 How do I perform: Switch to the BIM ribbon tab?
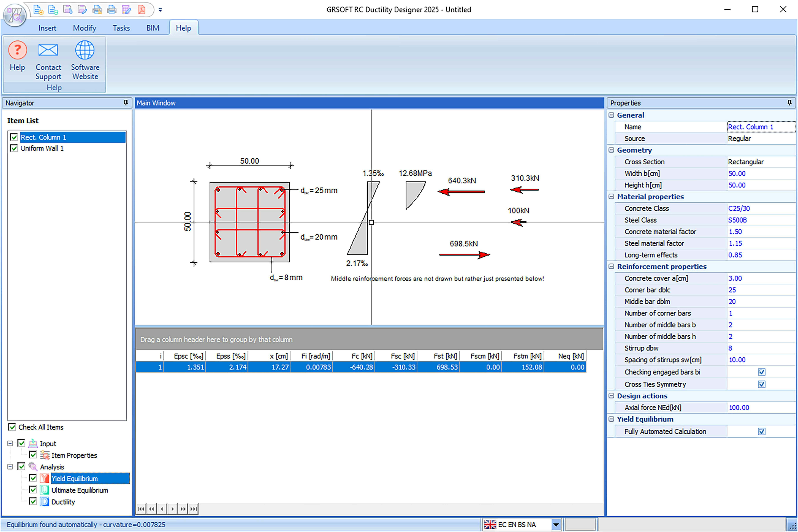tap(153, 28)
